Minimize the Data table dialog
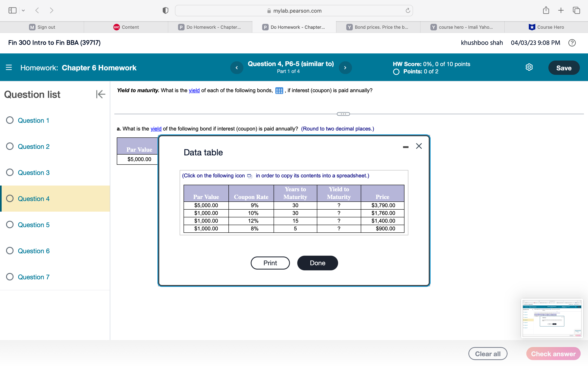Screen dimensions: 588x367 tap(405, 147)
